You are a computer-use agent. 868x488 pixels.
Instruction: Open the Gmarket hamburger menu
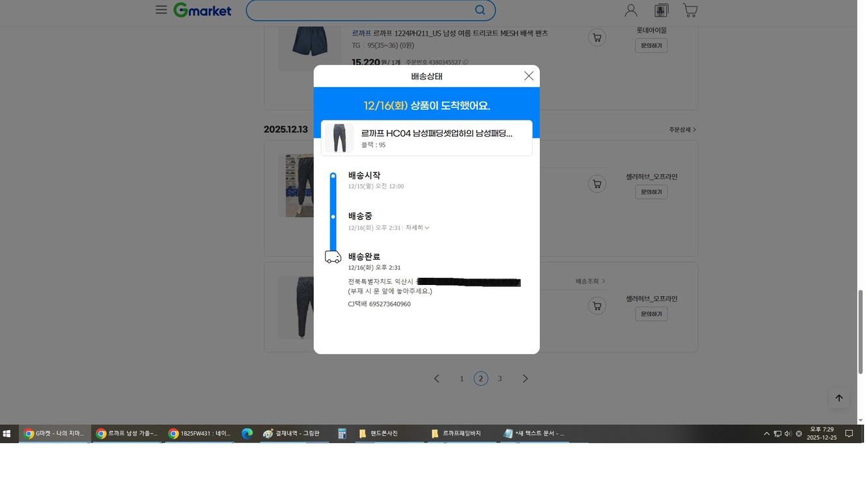coord(161,10)
